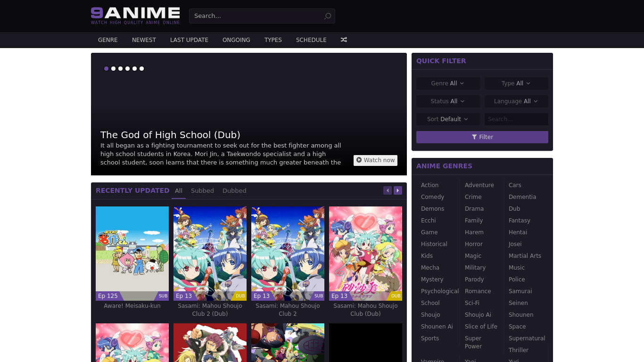Open the Slice of Life genre link
Image resolution: width=644 pixels, height=362 pixels.
tap(481, 327)
